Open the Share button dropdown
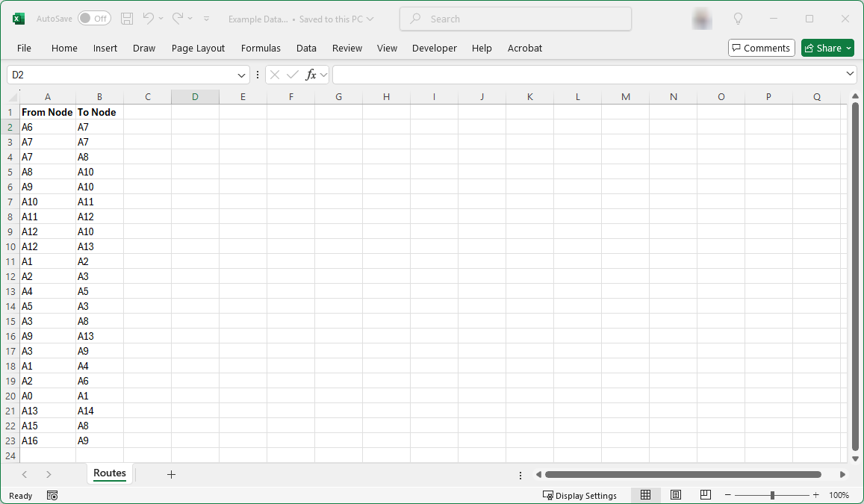This screenshot has width=864, height=504. pos(849,48)
